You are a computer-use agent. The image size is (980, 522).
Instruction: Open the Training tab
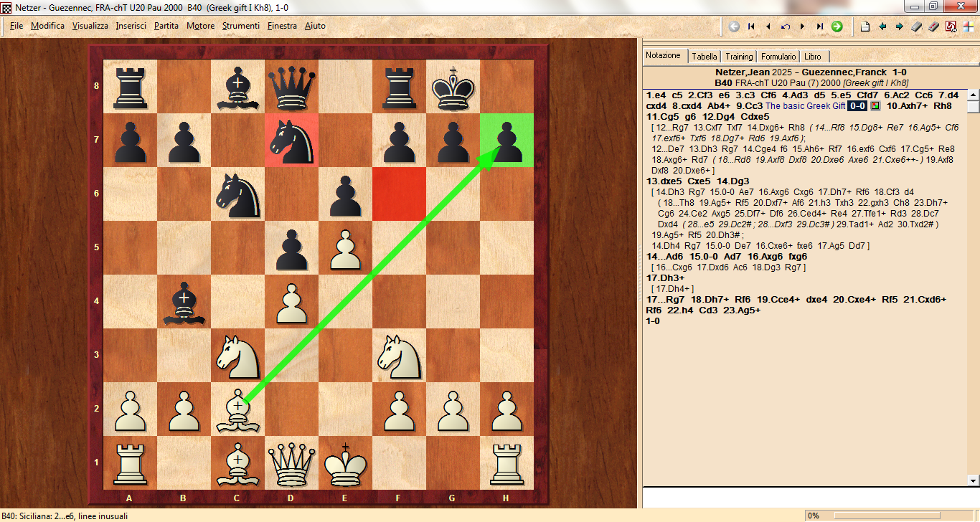tap(739, 56)
